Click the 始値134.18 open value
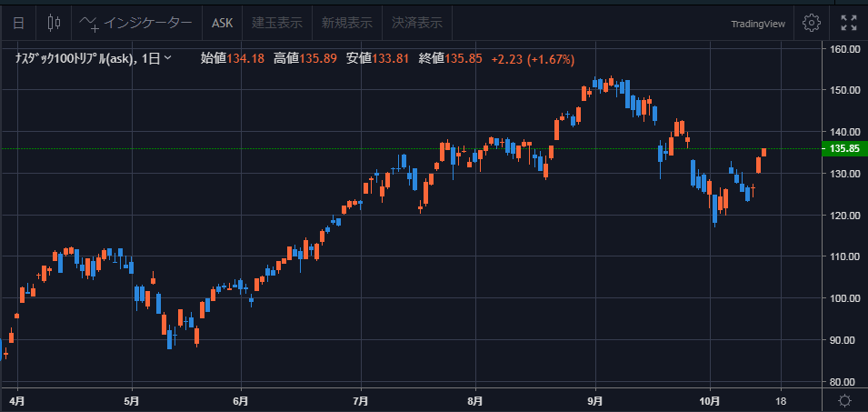 [232, 59]
